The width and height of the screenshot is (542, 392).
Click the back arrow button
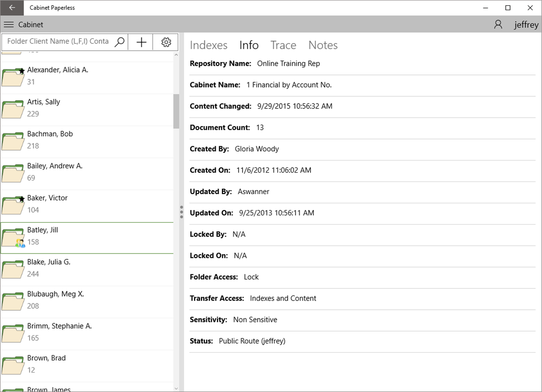[x=12, y=8]
